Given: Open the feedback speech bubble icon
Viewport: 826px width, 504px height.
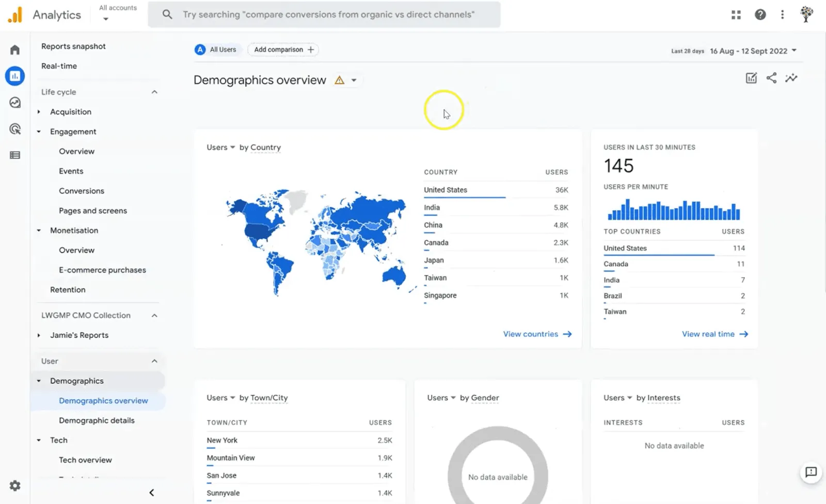Looking at the screenshot, I should coord(811,472).
